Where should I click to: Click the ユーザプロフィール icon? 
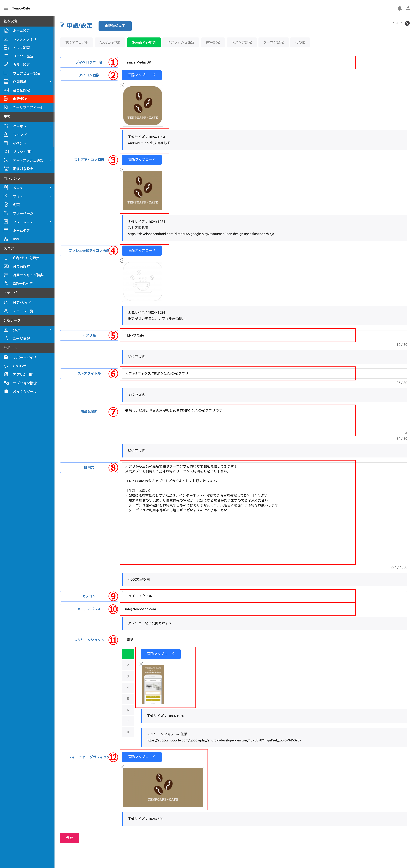[6, 107]
